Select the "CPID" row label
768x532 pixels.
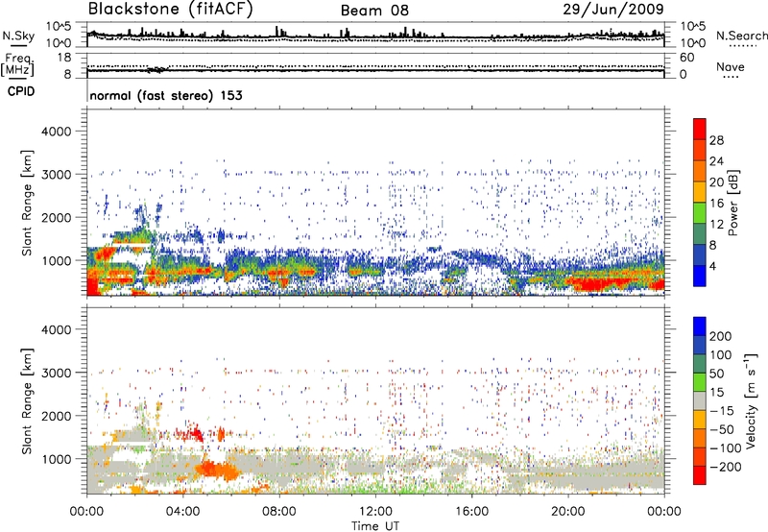click(x=21, y=91)
